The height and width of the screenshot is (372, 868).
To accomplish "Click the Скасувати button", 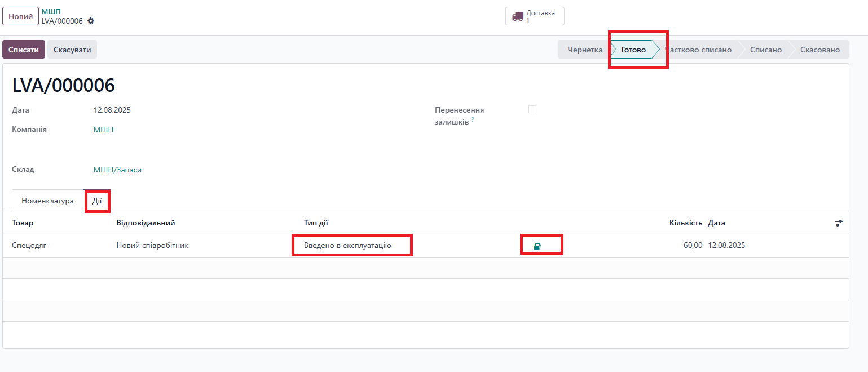I will (72, 50).
